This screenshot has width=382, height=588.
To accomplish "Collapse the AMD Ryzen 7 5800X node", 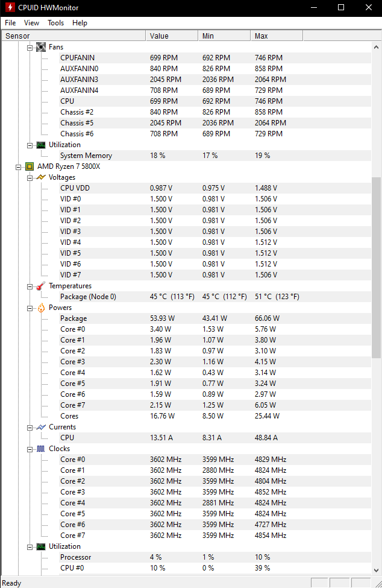I will 18,167.
